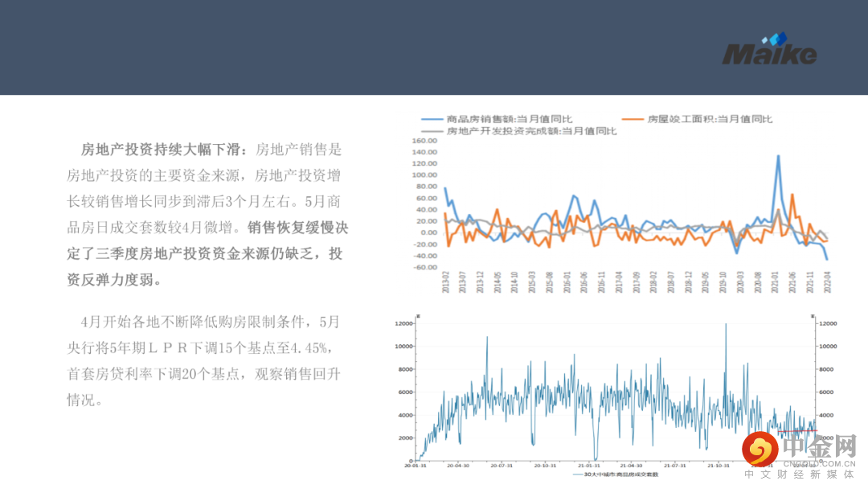Click legend entry 商品房销售额:当月值同比
The image size is (868, 489).
pos(510,119)
